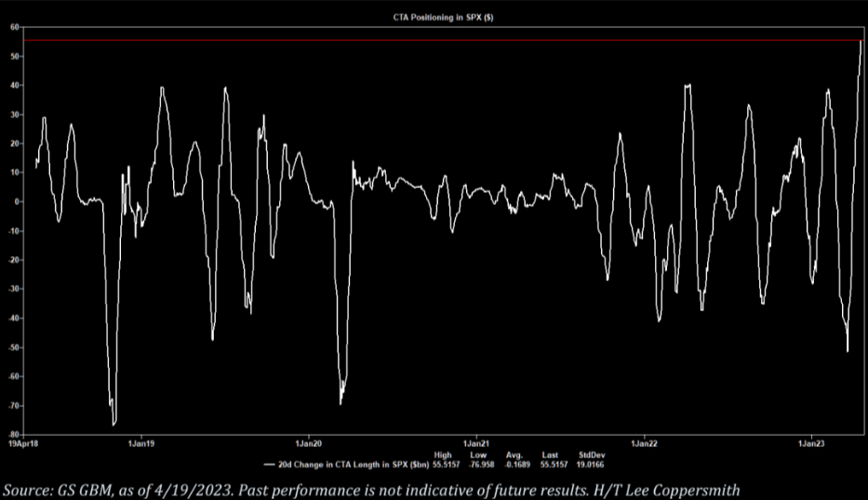Click the 'High' column header in legend
868x500 pixels.
(443, 455)
